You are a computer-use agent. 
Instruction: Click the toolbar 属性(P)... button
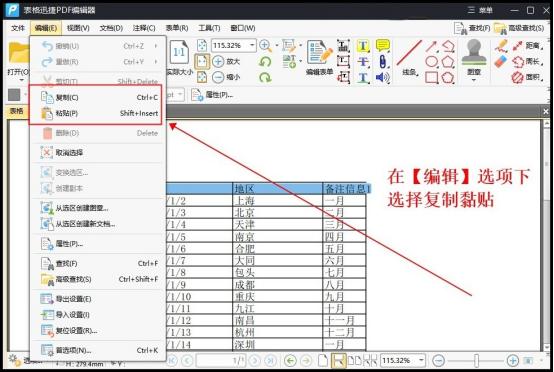[x=212, y=95]
